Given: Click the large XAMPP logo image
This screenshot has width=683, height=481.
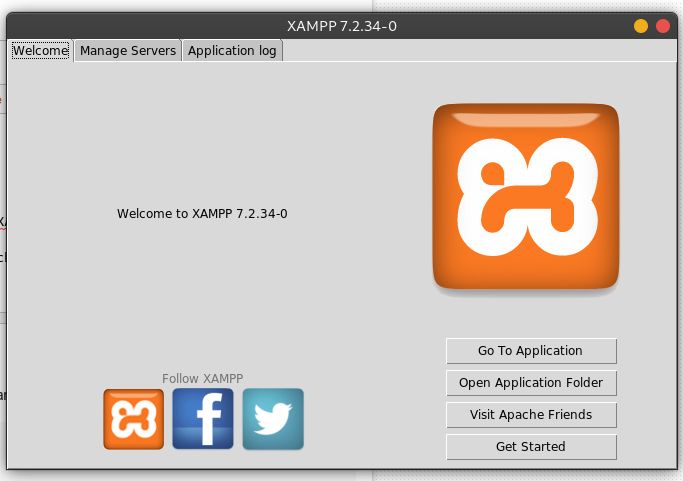Looking at the screenshot, I should [x=526, y=196].
